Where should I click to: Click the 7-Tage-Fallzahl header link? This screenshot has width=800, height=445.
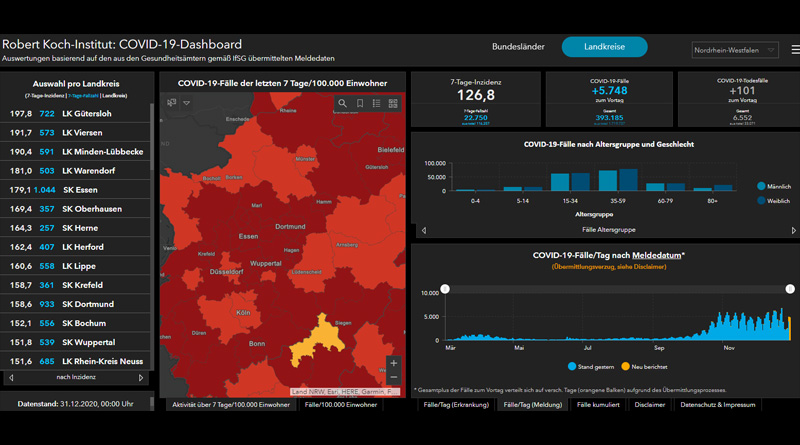83,95
